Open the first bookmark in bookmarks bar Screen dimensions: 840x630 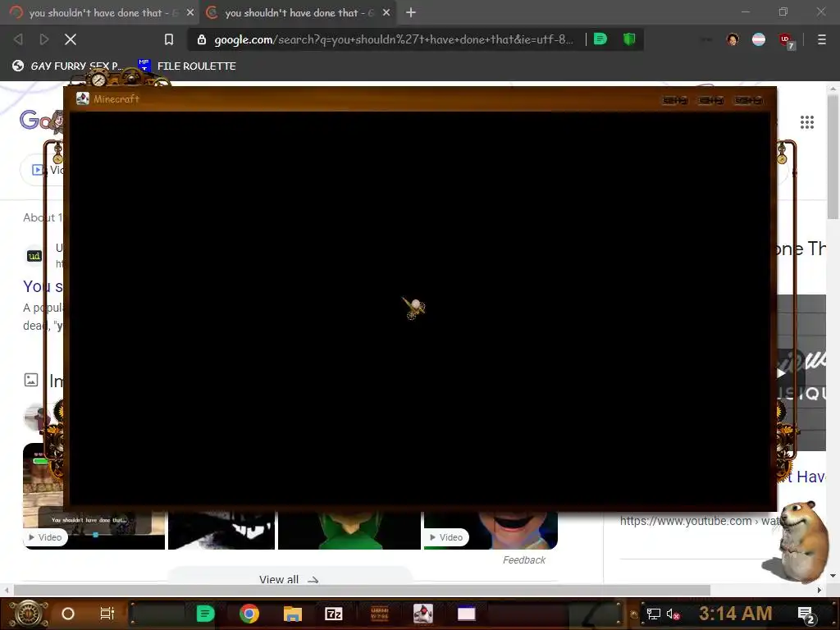[67, 66]
